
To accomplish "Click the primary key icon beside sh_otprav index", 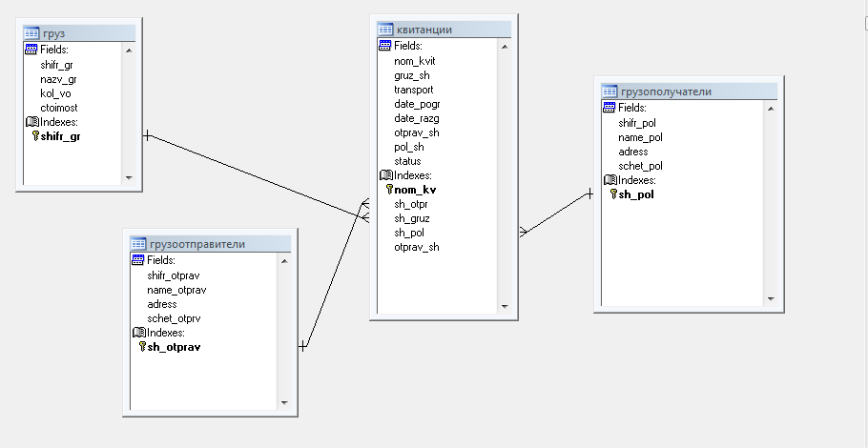I will tap(142, 346).
